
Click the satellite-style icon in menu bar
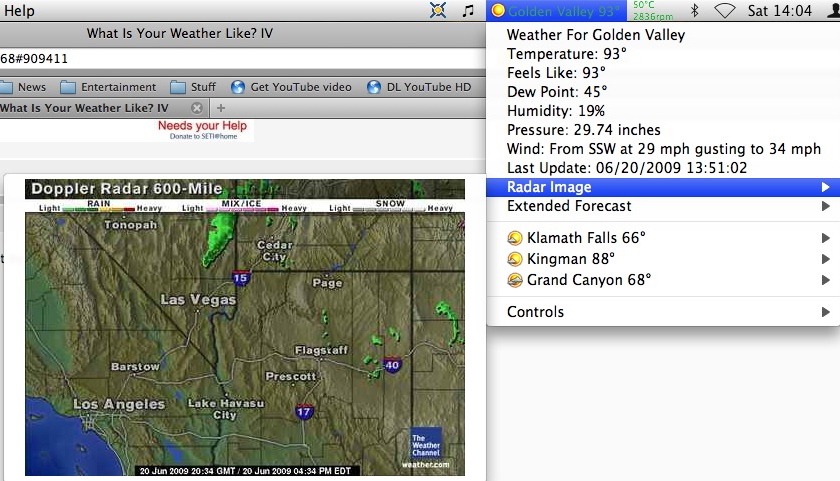click(x=438, y=11)
